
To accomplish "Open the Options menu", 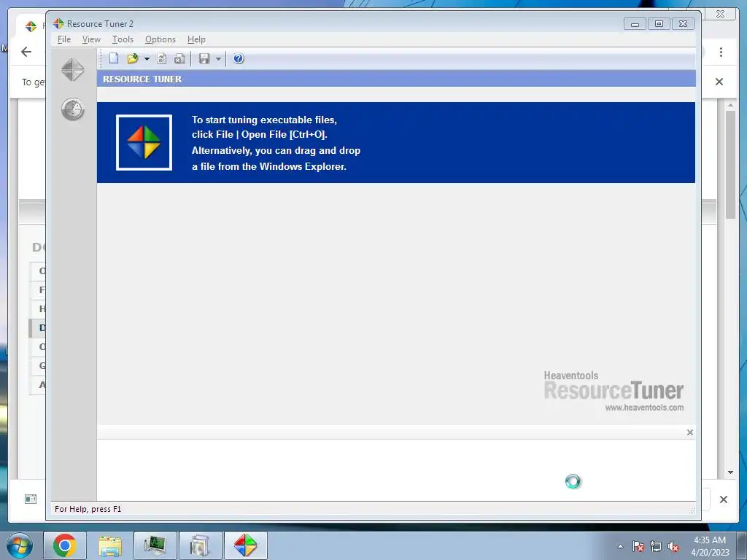I will pos(160,39).
